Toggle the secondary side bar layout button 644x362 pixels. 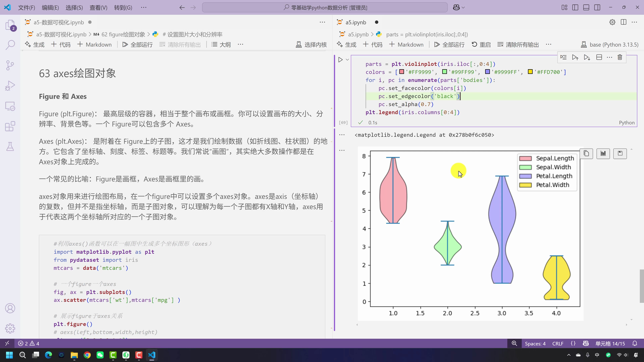tap(597, 8)
